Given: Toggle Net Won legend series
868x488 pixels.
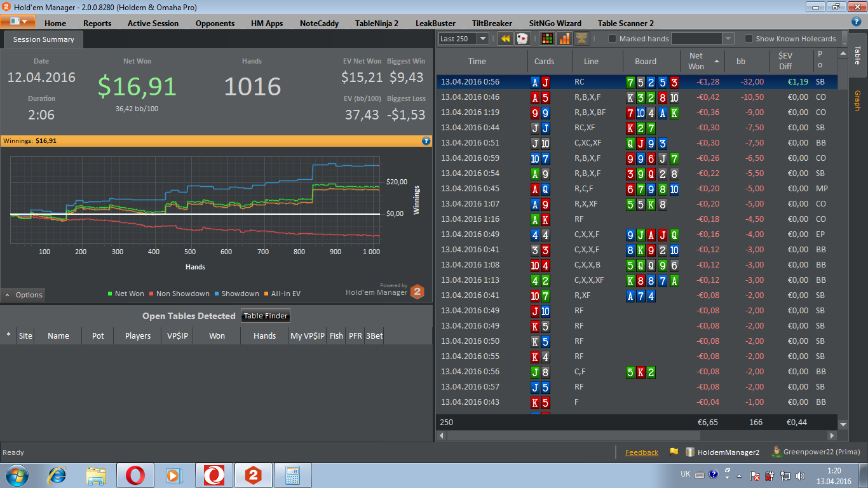Looking at the screenshot, I should coord(126,294).
